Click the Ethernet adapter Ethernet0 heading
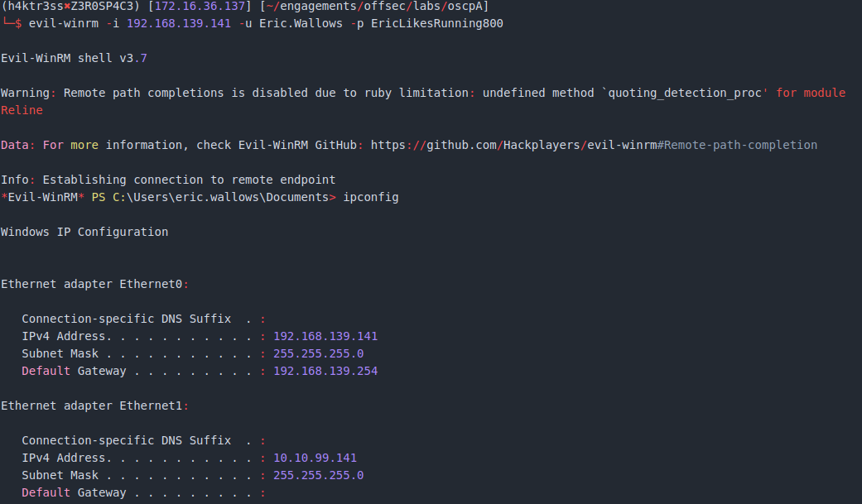Screen dimensions: 862x504 click(x=94, y=284)
